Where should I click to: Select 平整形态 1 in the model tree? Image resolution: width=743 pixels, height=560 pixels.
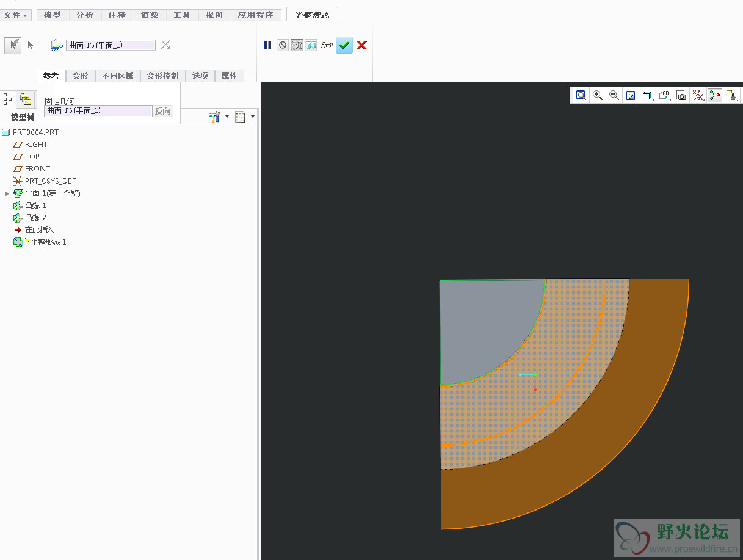coord(40,242)
